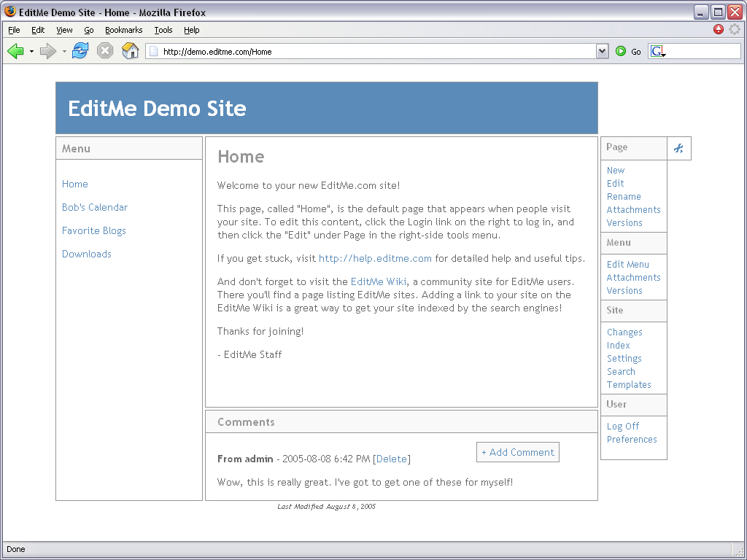Viewport: 747px width, 560px height.
Task: Open the Templates link under Site
Action: tap(628, 384)
